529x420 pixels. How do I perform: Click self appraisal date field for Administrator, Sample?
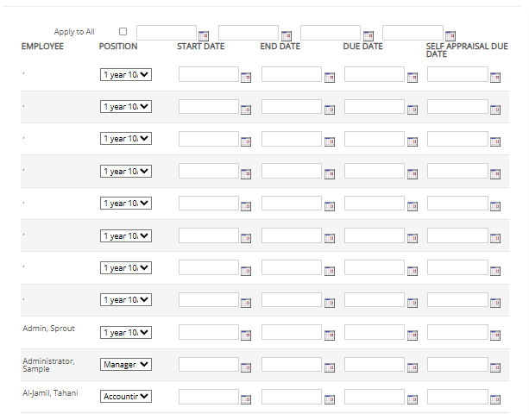tap(457, 365)
